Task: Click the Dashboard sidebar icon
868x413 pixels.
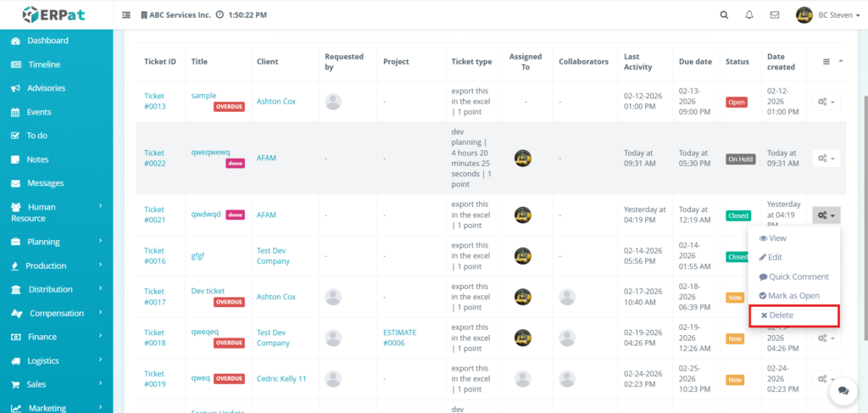Action: point(15,41)
